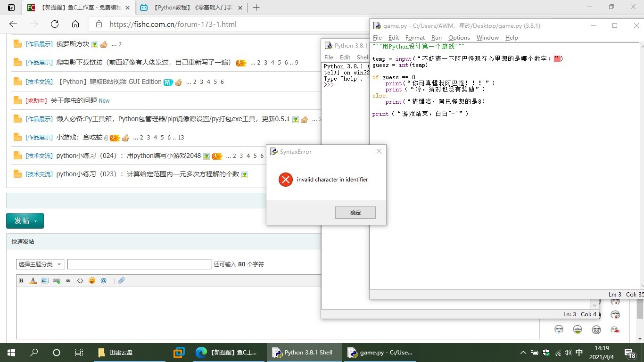The height and width of the screenshot is (362, 644).
Task: Open a new browser tab with plus
Action: (x=256, y=7)
